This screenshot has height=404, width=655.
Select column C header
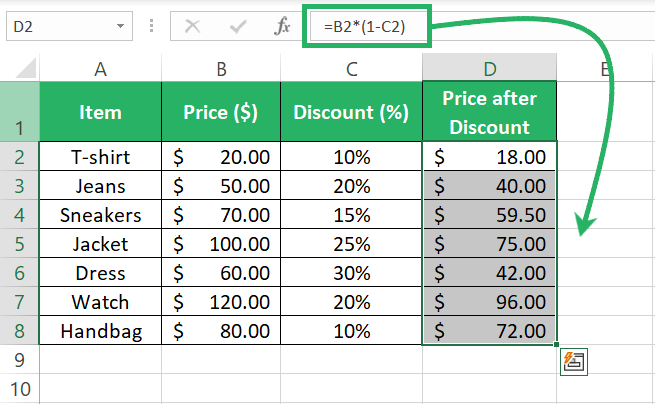point(351,68)
